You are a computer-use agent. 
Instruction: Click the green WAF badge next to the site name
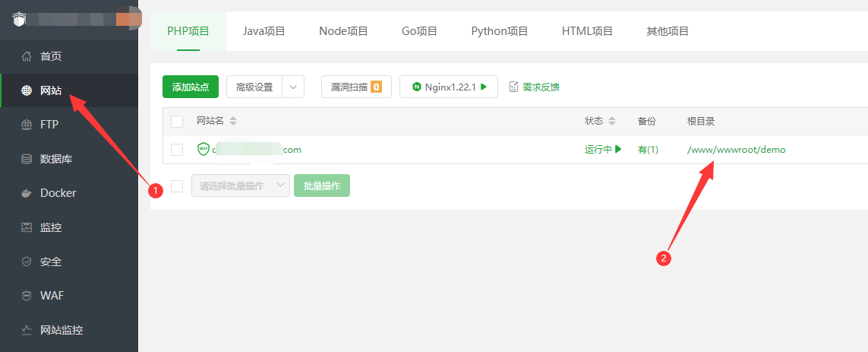(203, 149)
